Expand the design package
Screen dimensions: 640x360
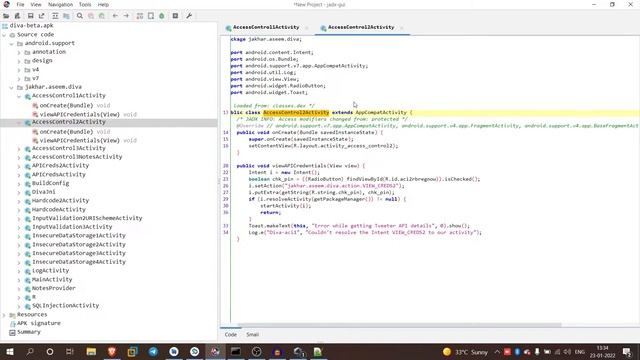tap(19, 61)
